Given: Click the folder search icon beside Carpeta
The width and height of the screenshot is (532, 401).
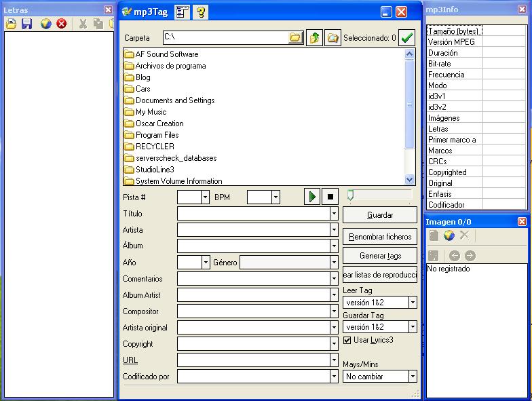Looking at the screenshot, I should pos(332,37).
